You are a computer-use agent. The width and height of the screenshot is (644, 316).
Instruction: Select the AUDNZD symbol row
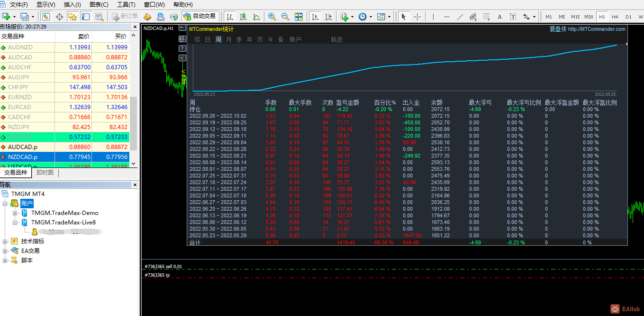point(65,47)
